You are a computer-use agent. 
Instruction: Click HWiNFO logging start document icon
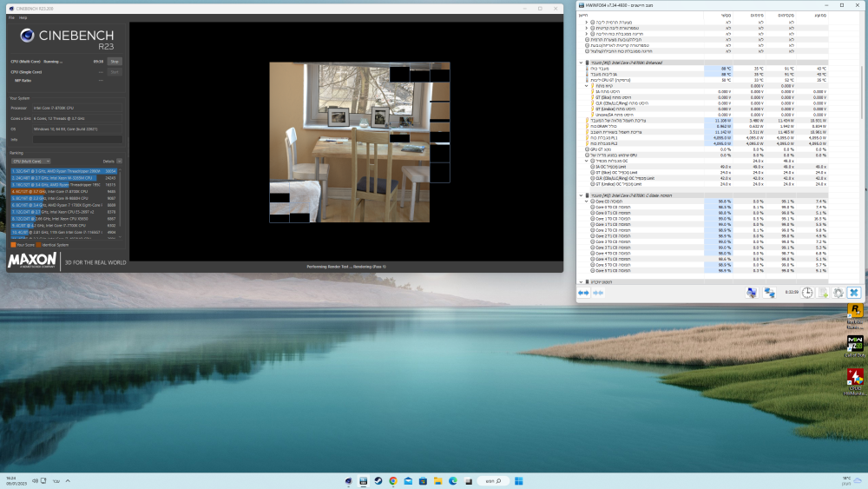click(x=823, y=293)
